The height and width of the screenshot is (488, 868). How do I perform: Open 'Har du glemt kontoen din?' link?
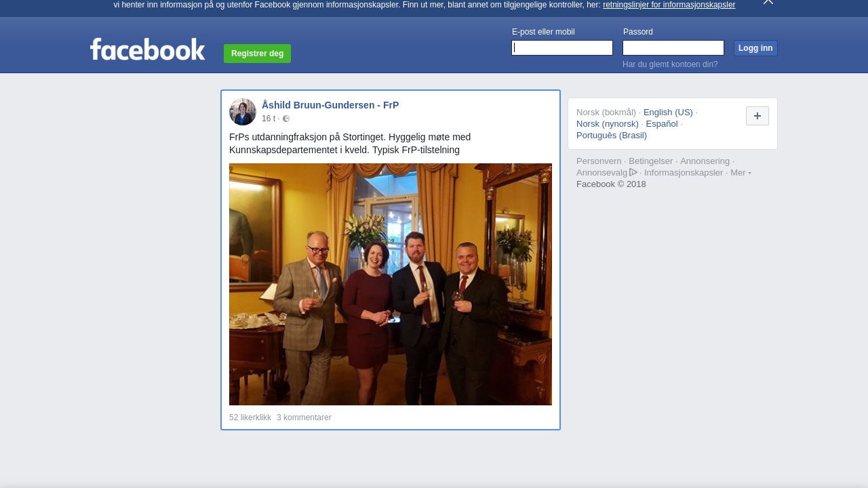pyautogui.click(x=670, y=64)
